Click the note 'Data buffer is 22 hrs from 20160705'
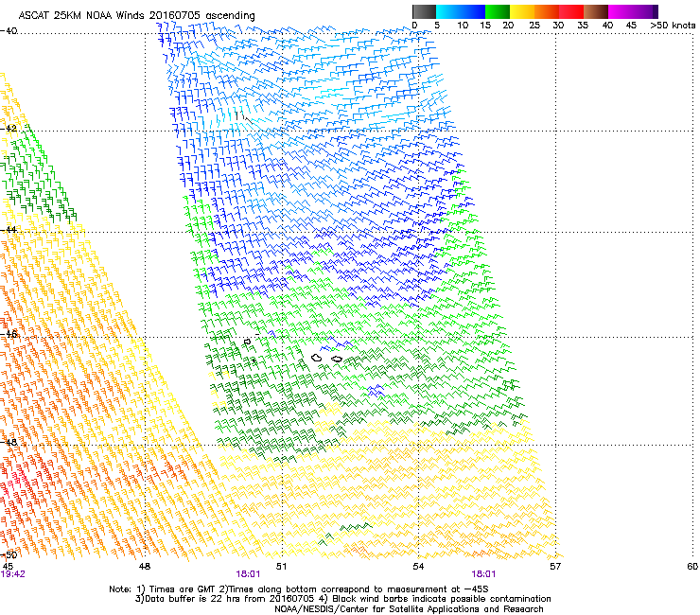 tap(230, 599)
